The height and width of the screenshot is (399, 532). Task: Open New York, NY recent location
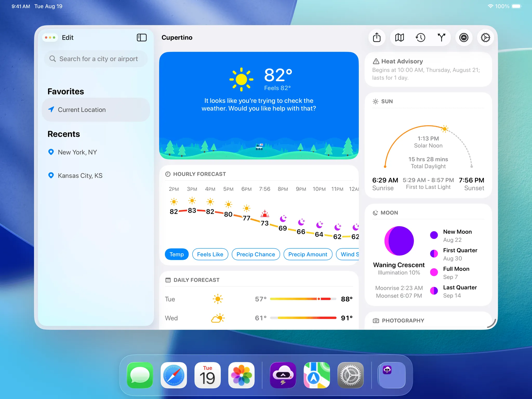pos(77,152)
